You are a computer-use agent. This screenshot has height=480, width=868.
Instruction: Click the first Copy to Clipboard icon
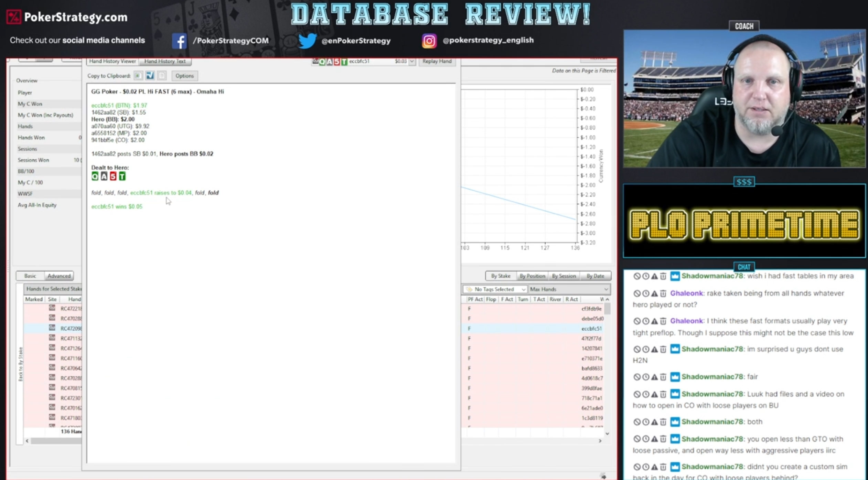[138, 76]
